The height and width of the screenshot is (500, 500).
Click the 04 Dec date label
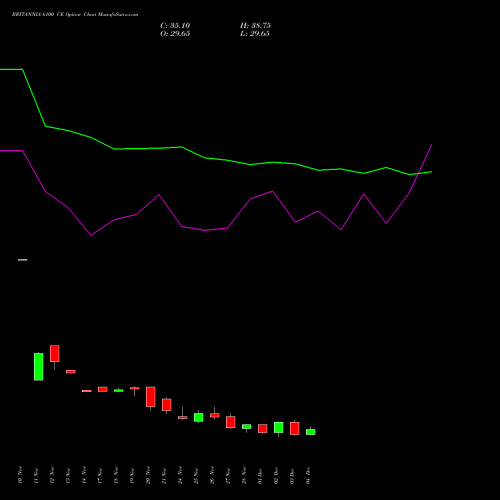coord(308,475)
